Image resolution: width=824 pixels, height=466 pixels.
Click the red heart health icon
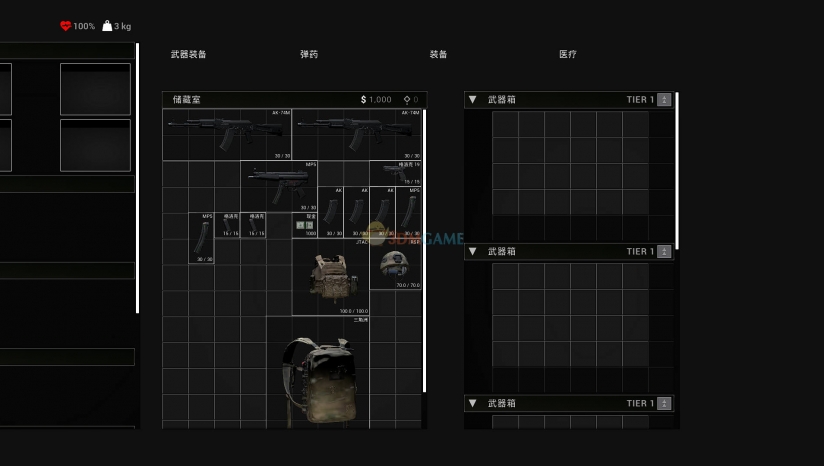[65, 26]
